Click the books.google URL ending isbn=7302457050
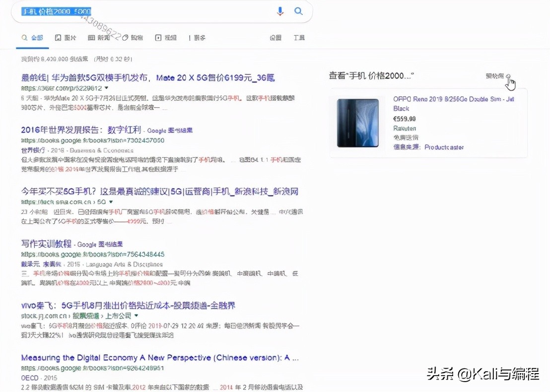Viewport: 550px width, 392px height. (x=93, y=140)
